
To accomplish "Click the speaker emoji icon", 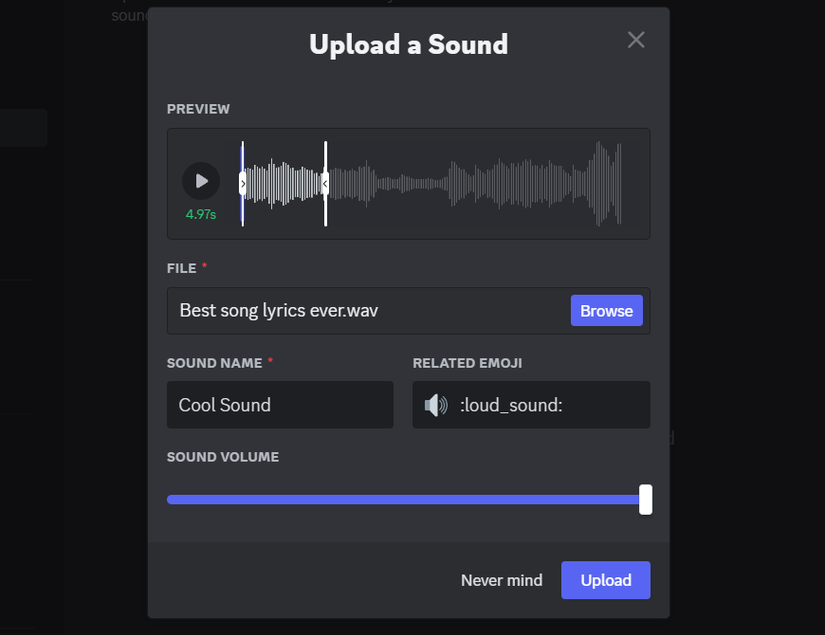I will click(434, 404).
